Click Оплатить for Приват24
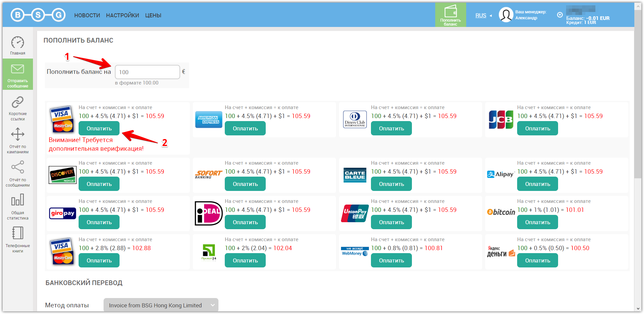 point(245,260)
